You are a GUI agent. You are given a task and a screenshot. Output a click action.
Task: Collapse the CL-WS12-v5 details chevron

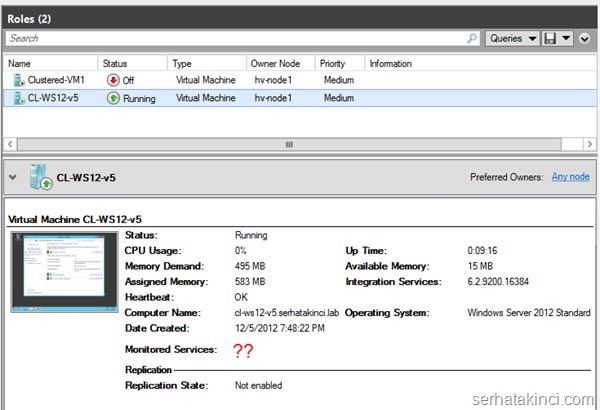(13, 177)
